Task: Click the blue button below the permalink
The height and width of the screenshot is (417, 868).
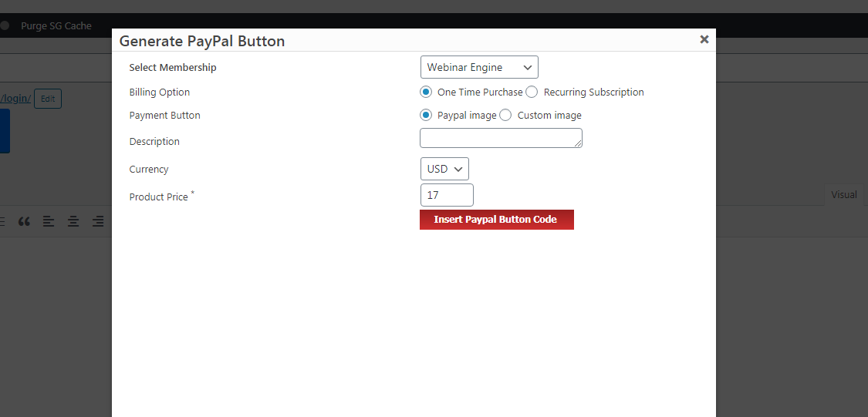Action: click(x=5, y=131)
